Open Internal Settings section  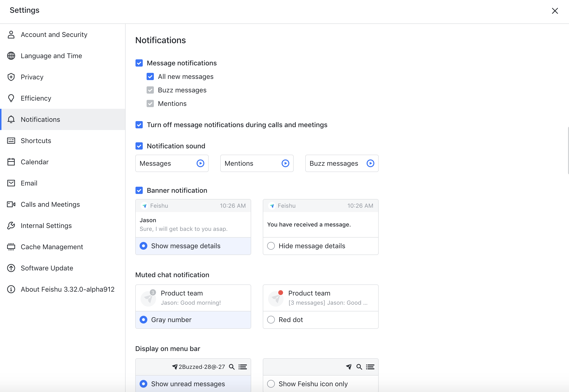63,226
